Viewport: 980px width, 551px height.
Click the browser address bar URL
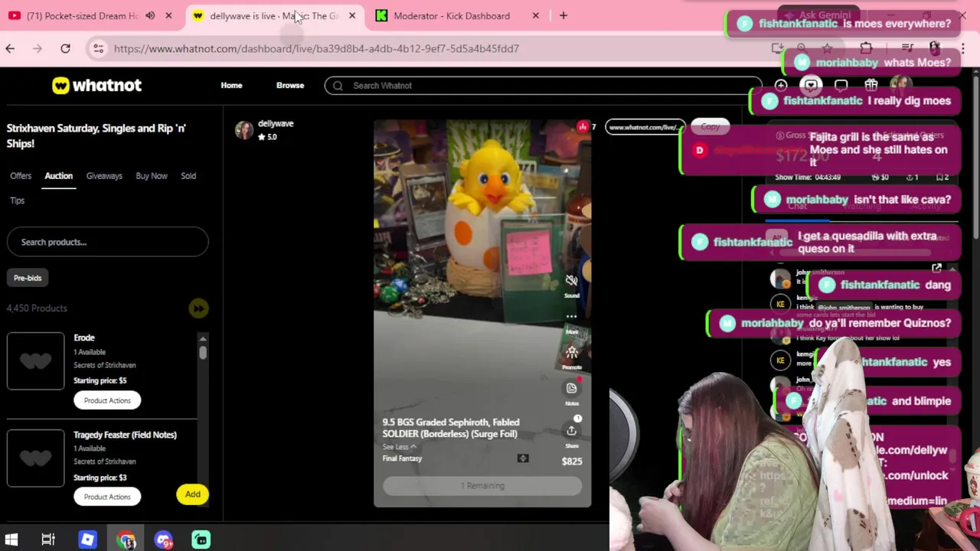pyautogui.click(x=316, y=48)
